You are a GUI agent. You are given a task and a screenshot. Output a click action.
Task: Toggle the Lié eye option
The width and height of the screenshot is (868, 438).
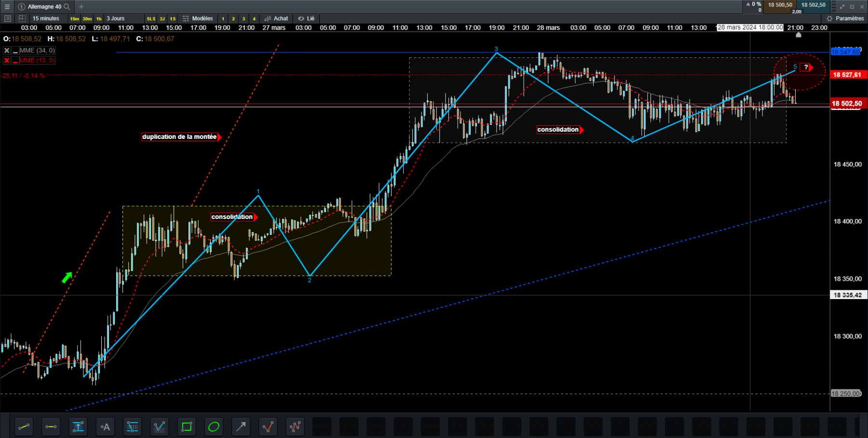coord(306,18)
